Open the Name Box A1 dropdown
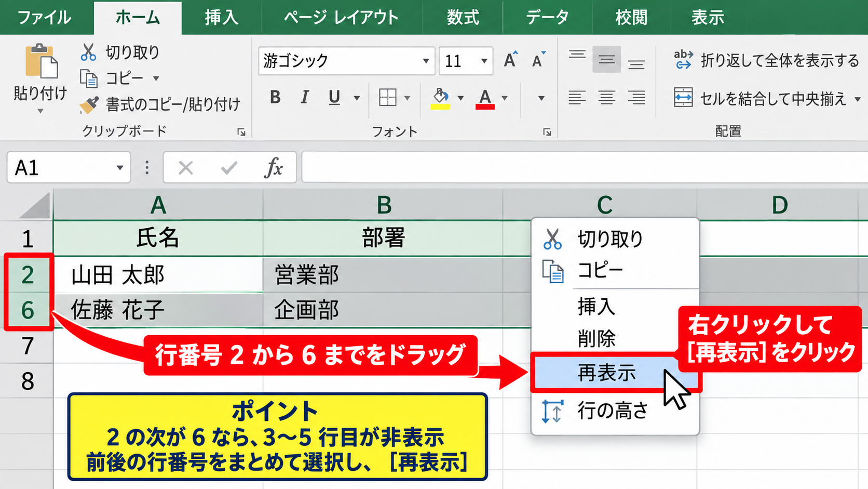This screenshot has height=489, width=868. click(x=120, y=167)
